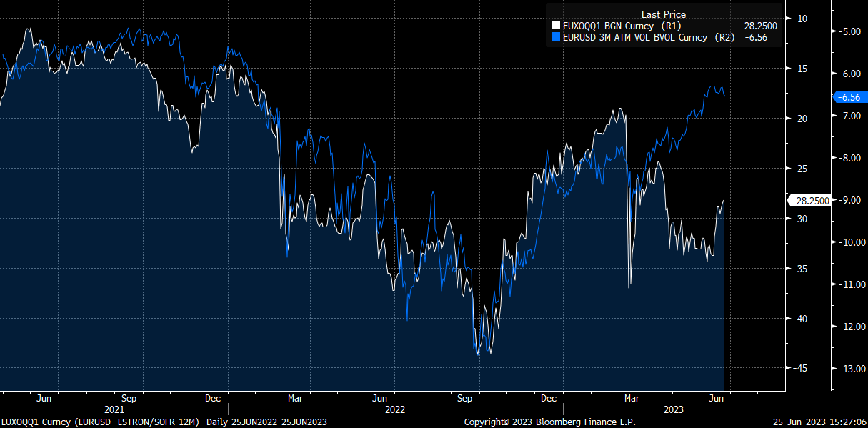Click the -5.00 right axis label
868x428 pixels.
[850, 33]
